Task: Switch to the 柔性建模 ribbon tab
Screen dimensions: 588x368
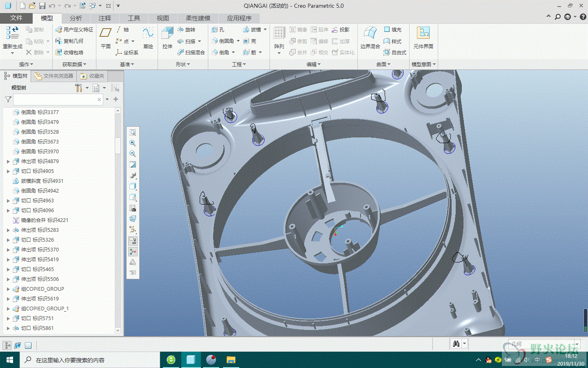Action: (198, 18)
